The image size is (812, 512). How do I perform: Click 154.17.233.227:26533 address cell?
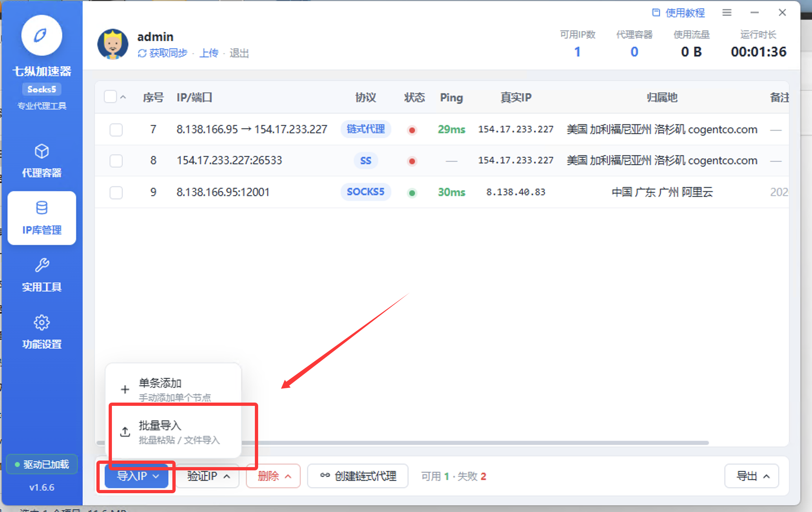[x=229, y=160]
